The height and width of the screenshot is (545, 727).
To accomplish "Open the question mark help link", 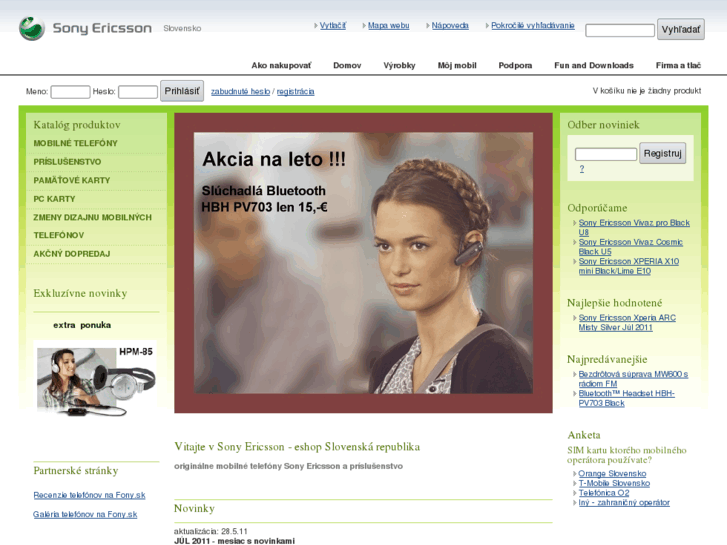I will pos(581,169).
